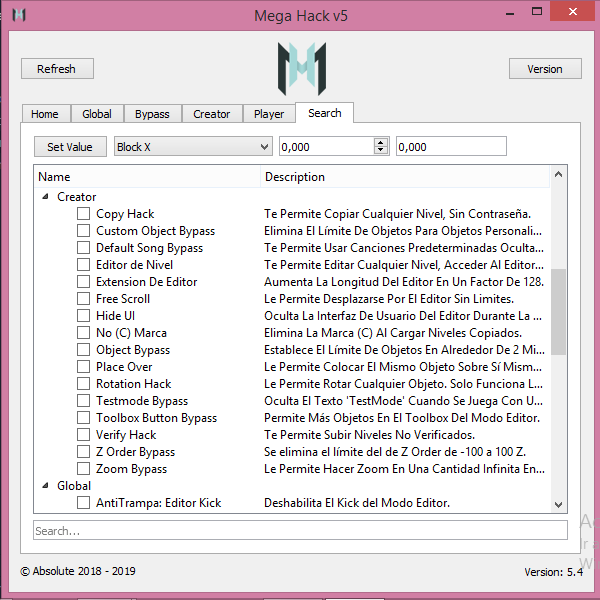
Task: Enable the Editor de Nivel checkbox
Action: (x=83, y=264)
